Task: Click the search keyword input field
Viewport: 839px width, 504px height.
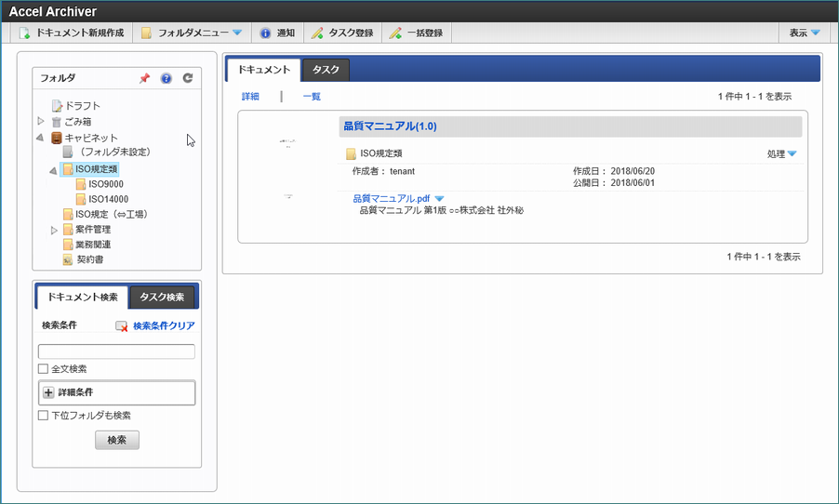Action: pyautogui.click(x=116, y=351)
